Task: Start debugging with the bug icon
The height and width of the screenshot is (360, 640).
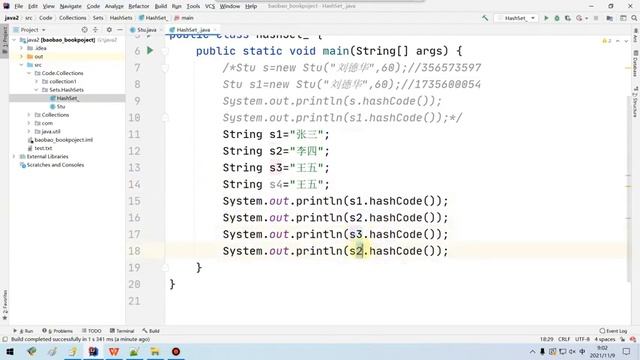Action: (557, 18)
